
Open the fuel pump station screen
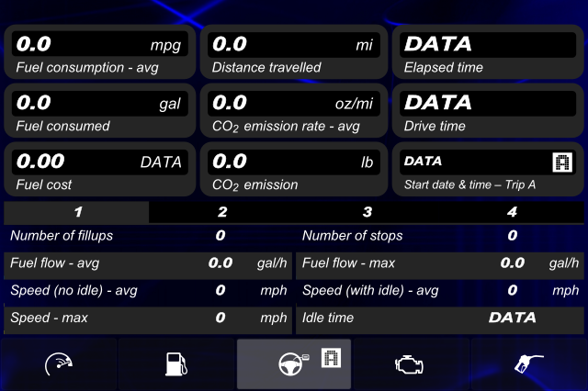(x=176, y=364)
